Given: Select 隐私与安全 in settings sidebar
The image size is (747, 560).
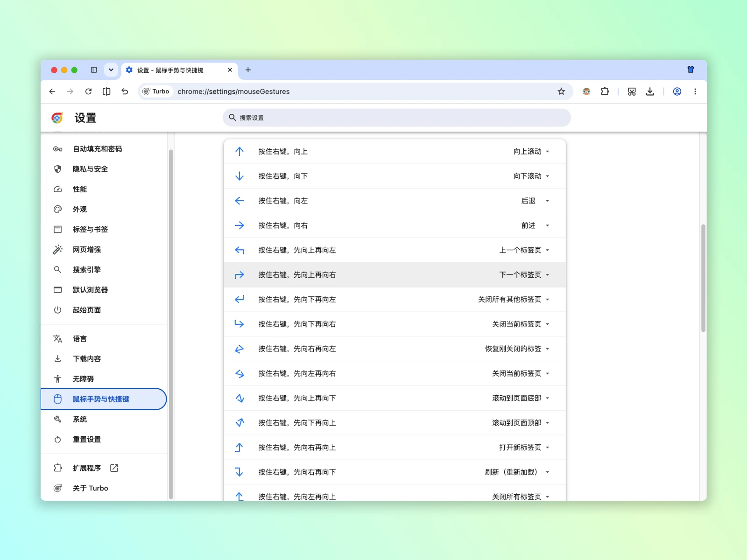Looking at the screenshot, I should point(104,169).
